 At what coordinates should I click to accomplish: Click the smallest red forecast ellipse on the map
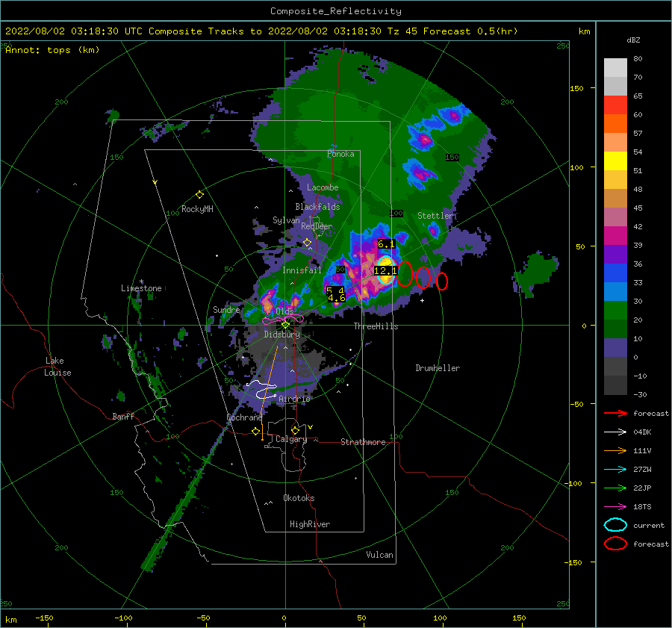[442, 282]
